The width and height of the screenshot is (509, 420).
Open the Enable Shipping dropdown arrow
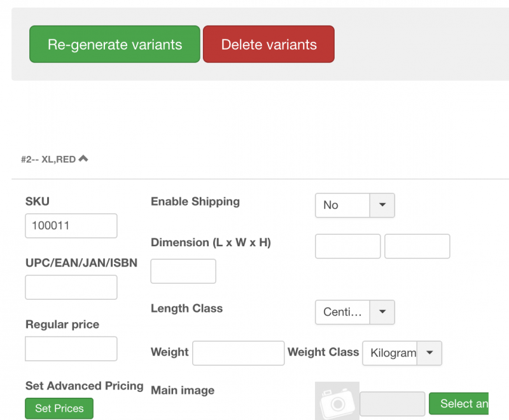coord(382,205)
